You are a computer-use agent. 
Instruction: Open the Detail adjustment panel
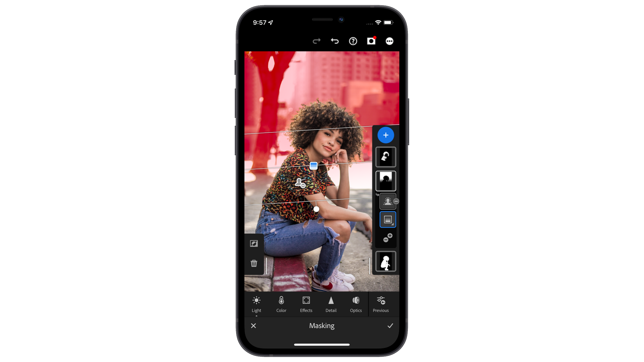tap(331, 304)
